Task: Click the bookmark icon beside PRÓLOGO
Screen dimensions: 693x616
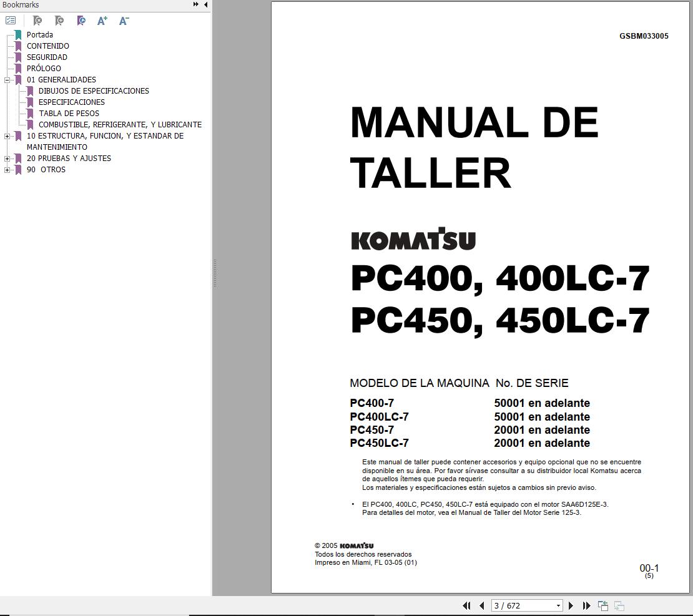Action: pyautogui.click(x=18, y=69)
